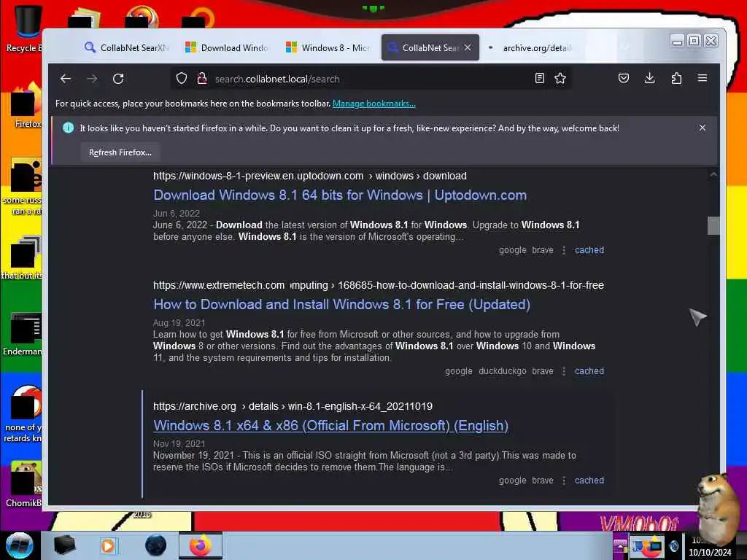Click duckduckgo engine label on ExtremeTech result
The image size is (747, 560).
click(502, 371)
